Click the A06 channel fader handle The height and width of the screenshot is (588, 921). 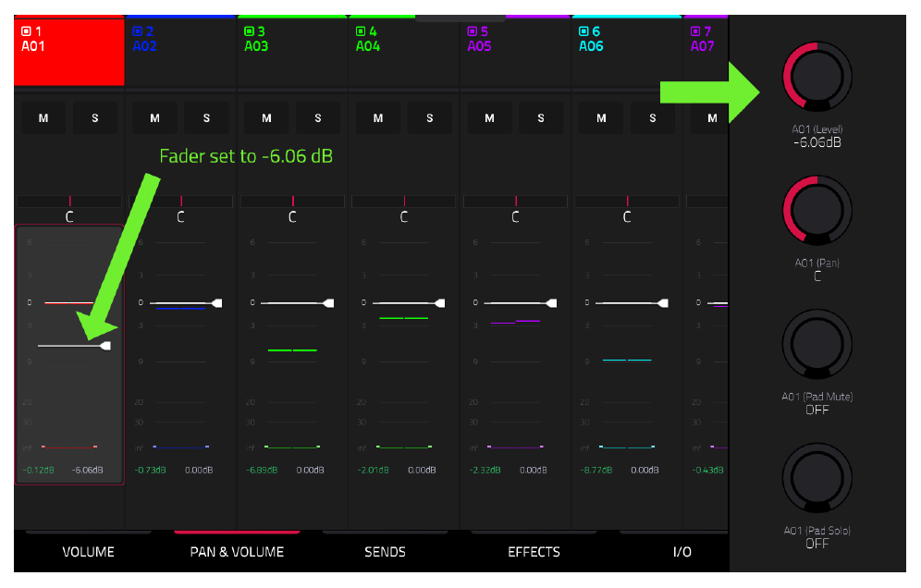click(x=664, y=303)
